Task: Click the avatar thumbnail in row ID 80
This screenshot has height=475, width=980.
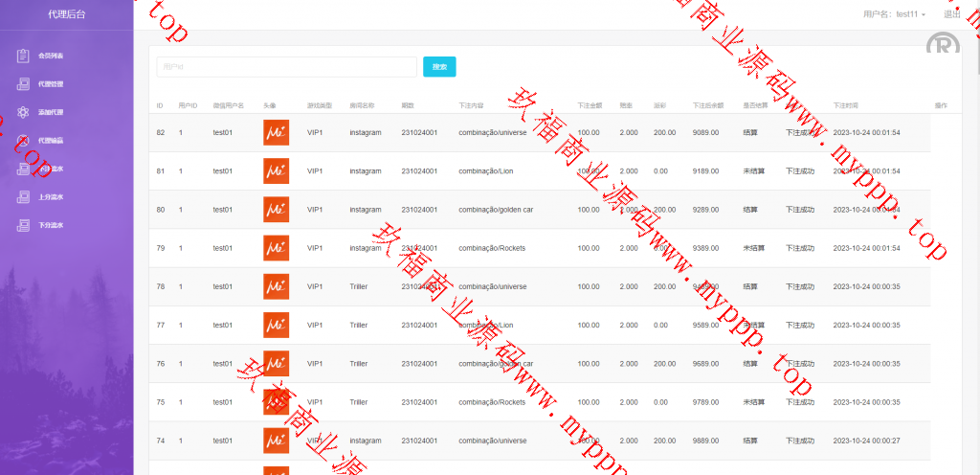Action: pyautogui.click(x=276, y=210)
